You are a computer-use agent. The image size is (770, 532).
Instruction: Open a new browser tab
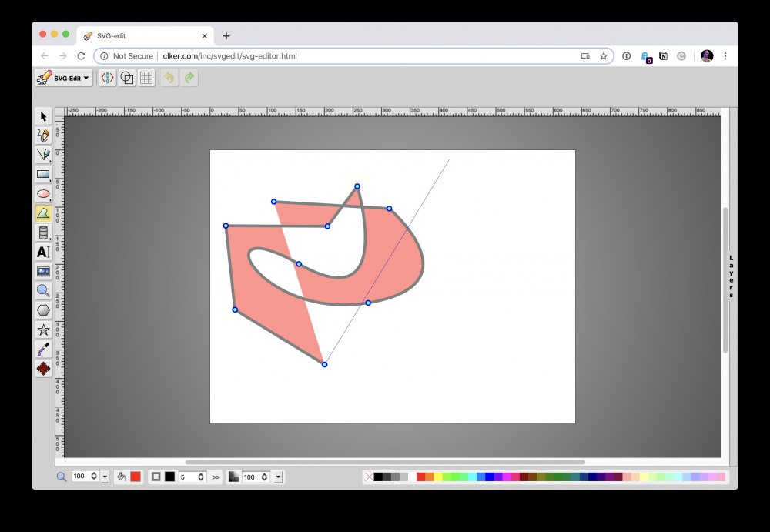click(226, 36)
